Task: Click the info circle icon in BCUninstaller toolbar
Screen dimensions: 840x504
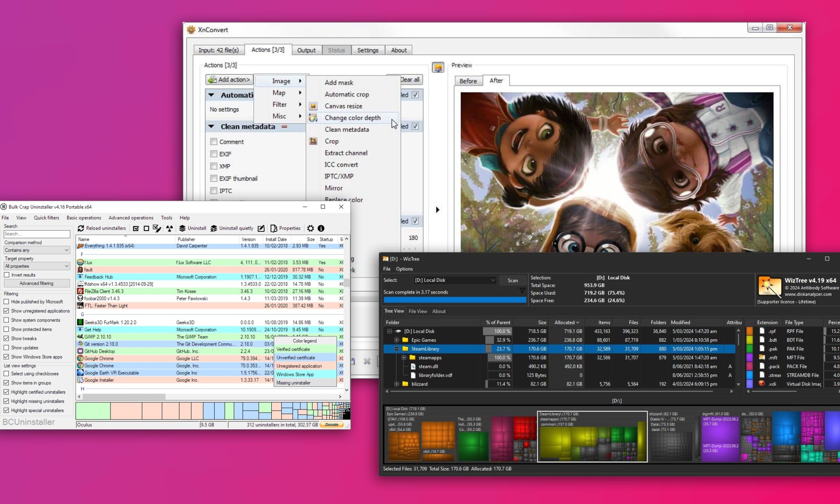Action: (321, 228)
